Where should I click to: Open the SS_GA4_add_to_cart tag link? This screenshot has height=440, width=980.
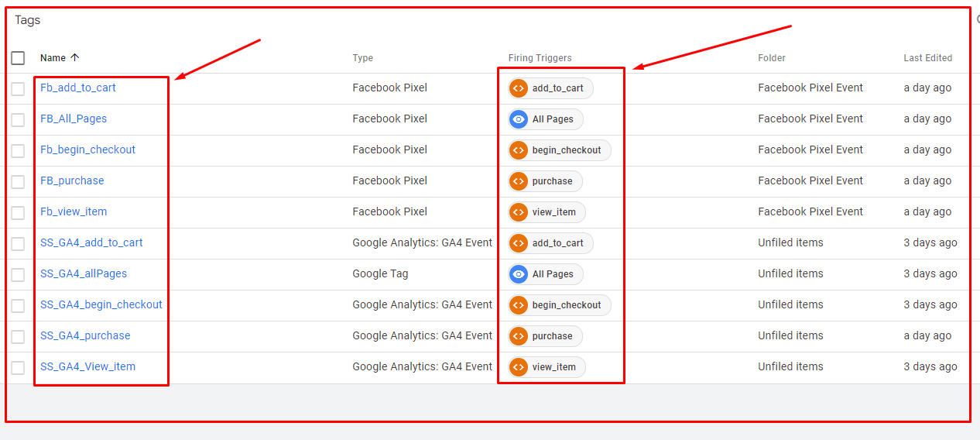91,242
